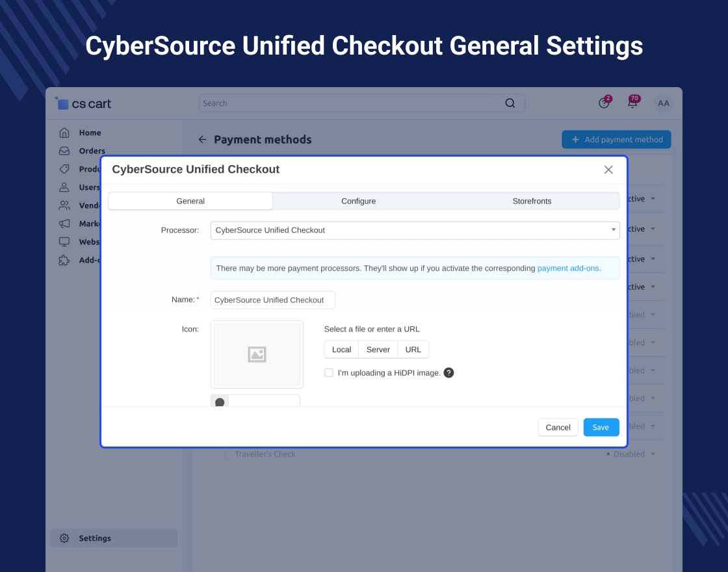Choose the Server upload option
Viewport: 728px width, 572px height.
click(x=378, y=349)
